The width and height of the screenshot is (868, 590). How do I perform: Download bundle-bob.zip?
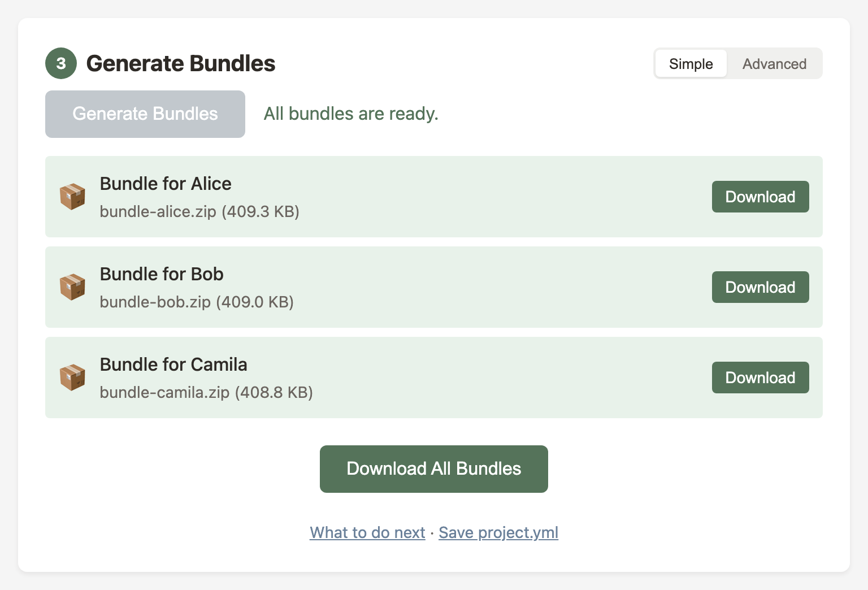point(760,287)
